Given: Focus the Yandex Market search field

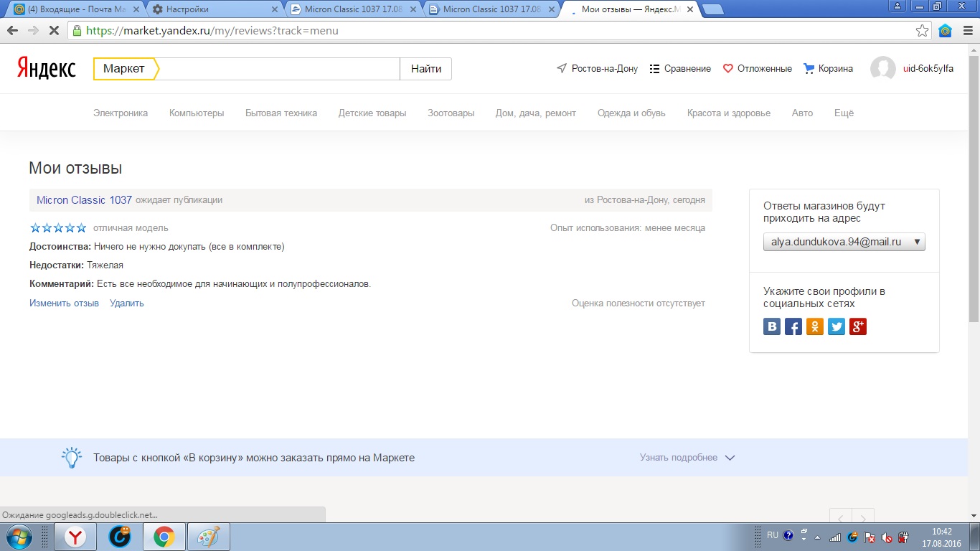Looking at the screenshot, I should (279, 69).
